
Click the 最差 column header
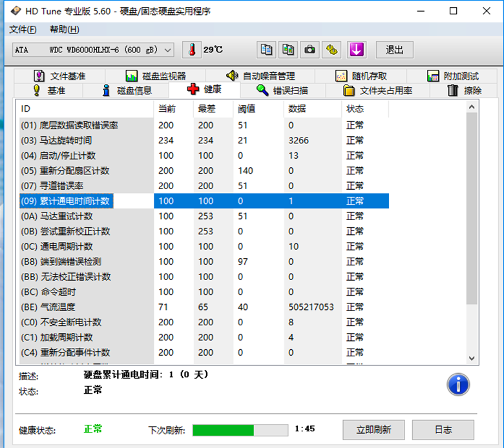pos(213,108)
